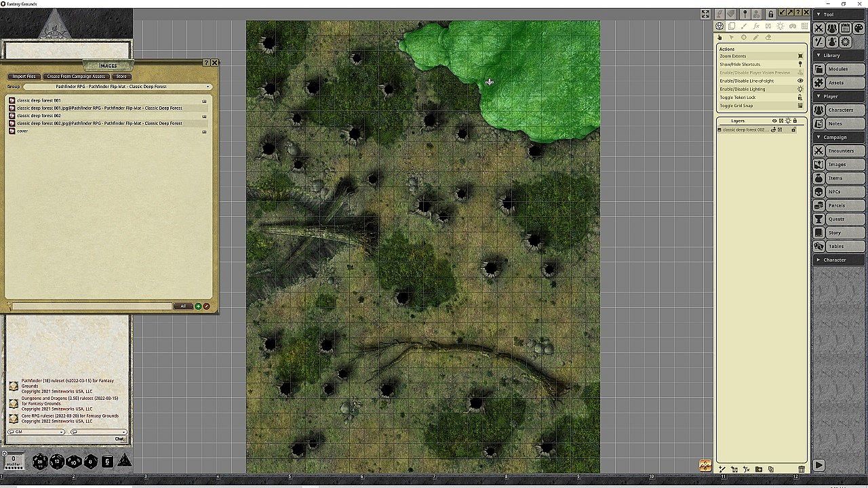Toggle visibility eye in Layers header
Screen dimensions: 868x488
pos(774,121)
